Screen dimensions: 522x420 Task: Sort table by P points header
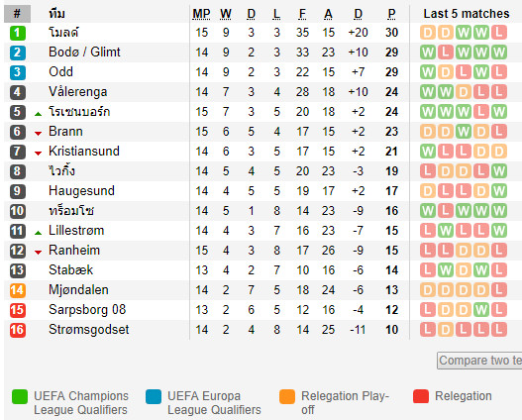coord(391,14)
